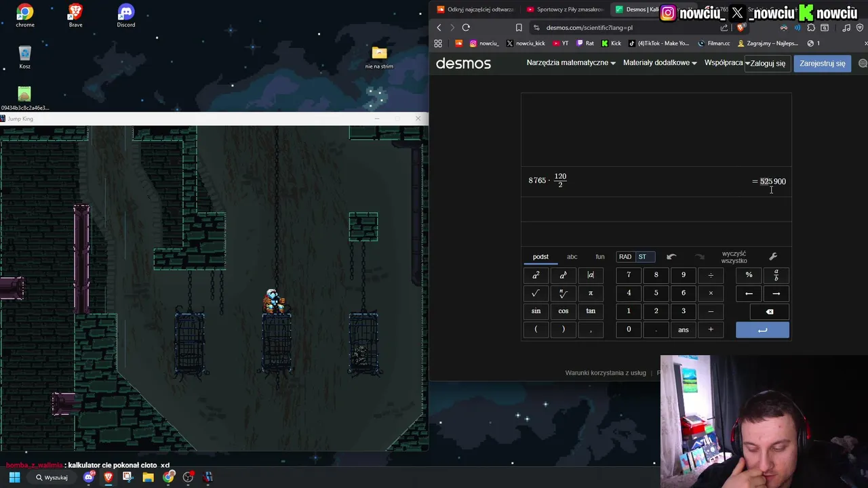The width and height of the screenshot is (868, 488).
Task: Click the a-to-the-b power key
Action: pos(563,275)
